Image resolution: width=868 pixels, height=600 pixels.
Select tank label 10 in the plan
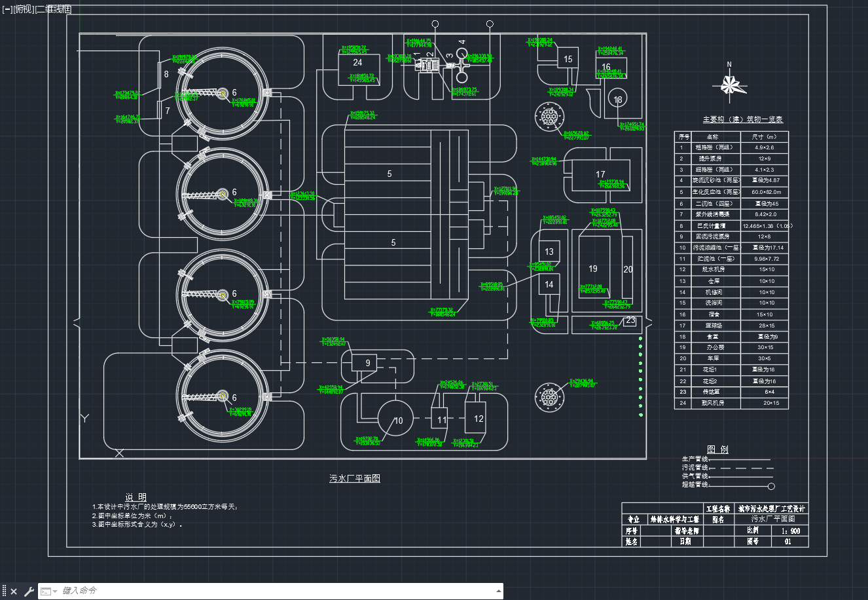pos(399,421)
